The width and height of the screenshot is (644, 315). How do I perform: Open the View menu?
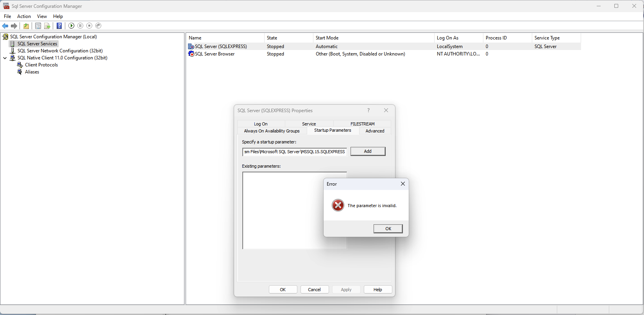click(x=42, y=16)
